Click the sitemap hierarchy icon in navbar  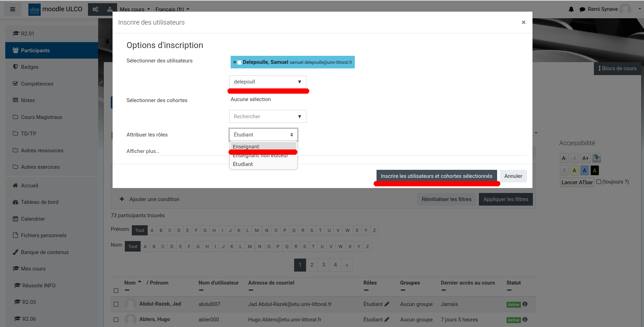110,9
